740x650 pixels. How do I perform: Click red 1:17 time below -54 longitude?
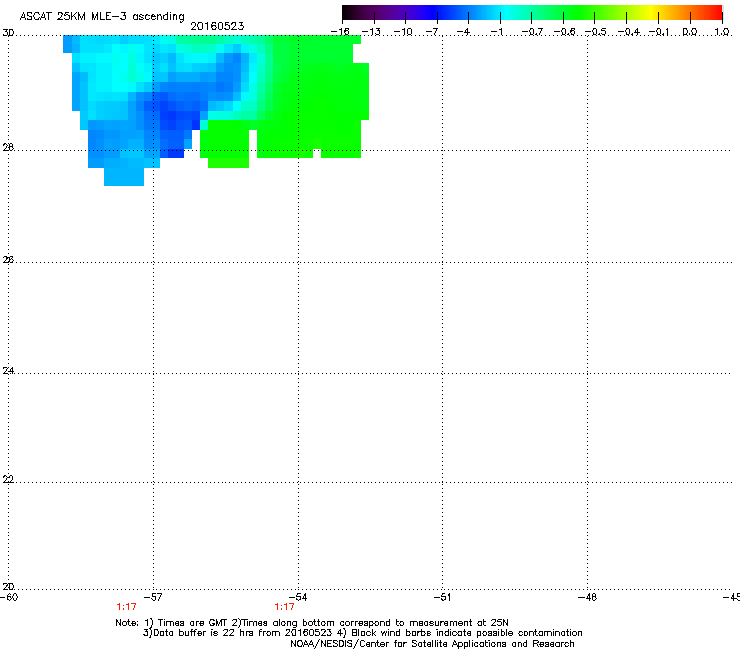coord(284,607)
